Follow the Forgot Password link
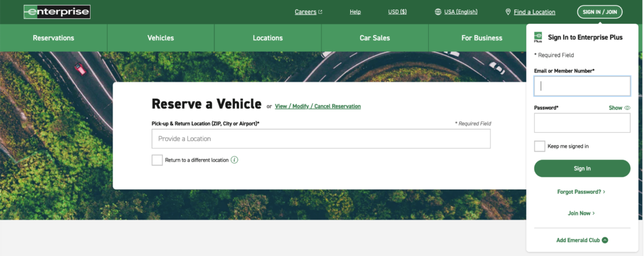644x256 pixels. pos(581,191)
